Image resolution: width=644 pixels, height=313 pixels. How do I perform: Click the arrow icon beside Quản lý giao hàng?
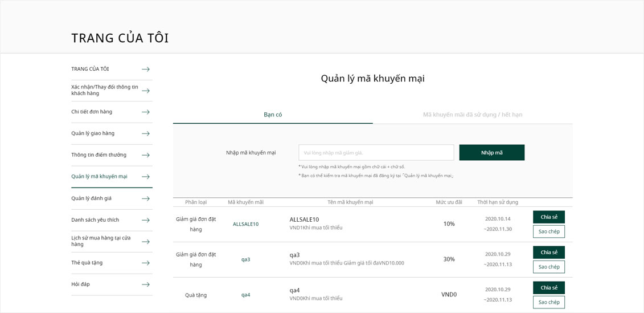(x=146, y=133)
